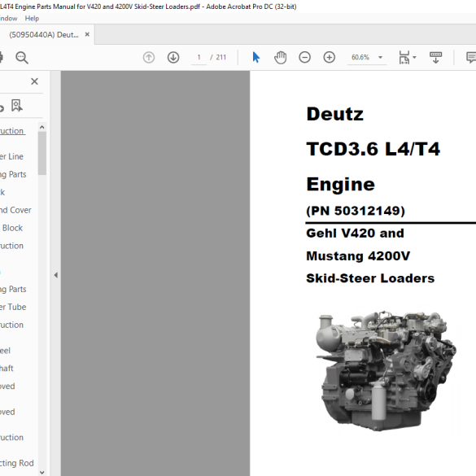Open the 'eel' bookmark
The height and width of the screenshot is (476, 476).
click(5, 351)
